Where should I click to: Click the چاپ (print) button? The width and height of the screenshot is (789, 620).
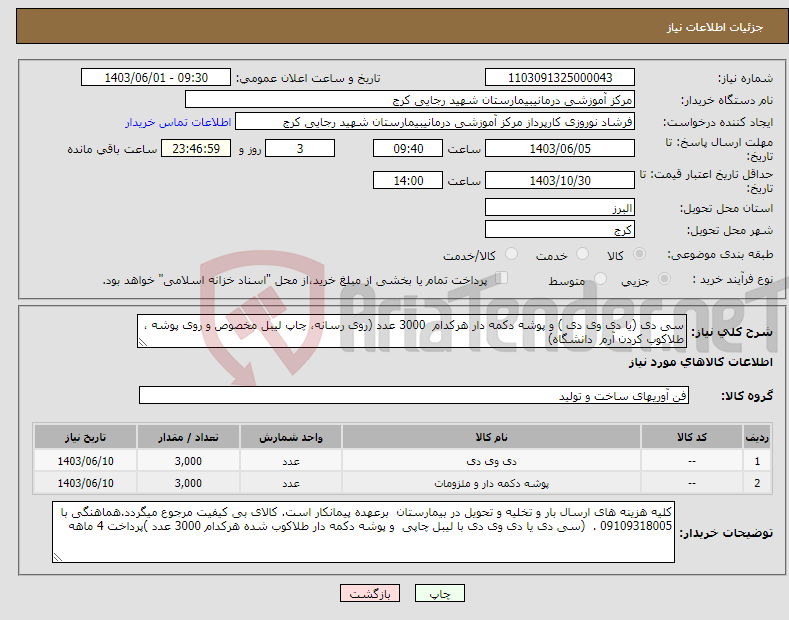pos(439,593)
